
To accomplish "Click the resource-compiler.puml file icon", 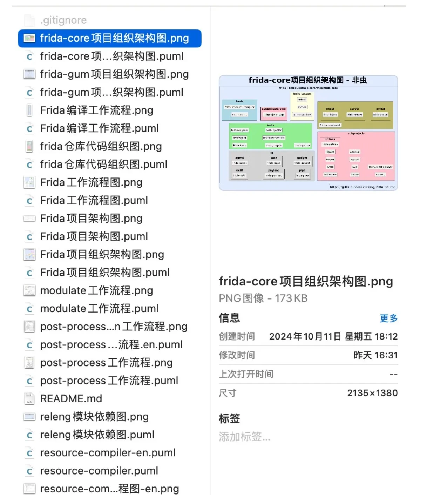I will 29,471.
